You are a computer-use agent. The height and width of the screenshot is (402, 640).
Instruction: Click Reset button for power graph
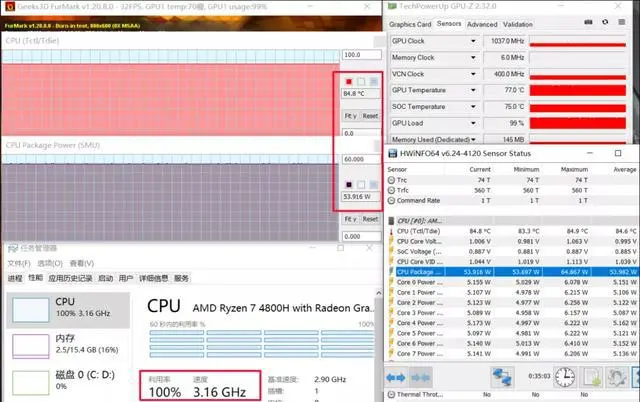tap(370, 219)
